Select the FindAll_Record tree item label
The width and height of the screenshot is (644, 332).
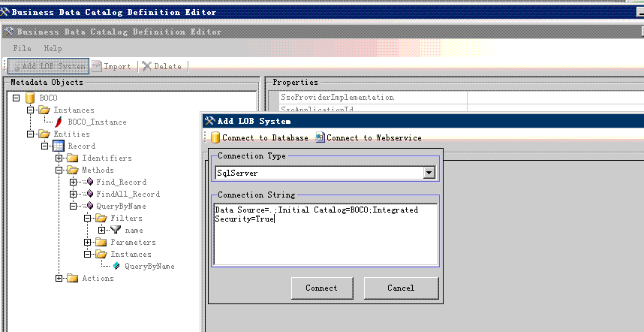128,194
